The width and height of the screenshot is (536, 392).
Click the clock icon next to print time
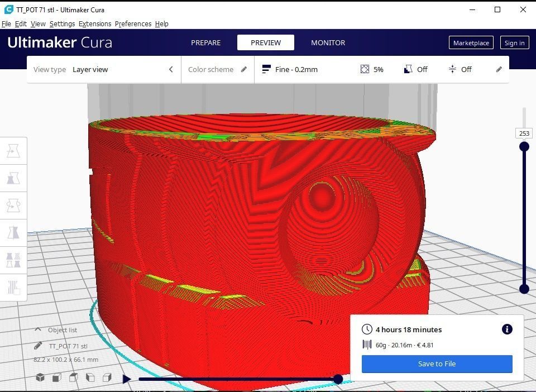[367, 329]
